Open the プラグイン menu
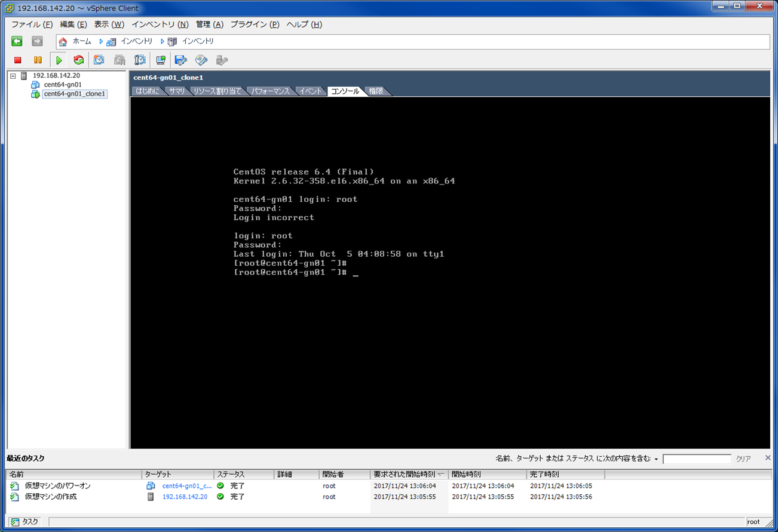778x532 pixels. click(x=255, y=24)
